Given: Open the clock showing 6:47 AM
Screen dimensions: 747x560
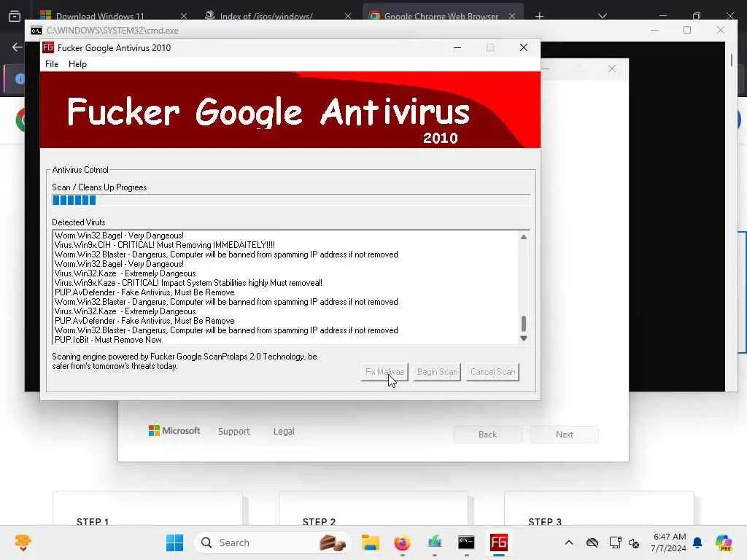Looking at the screenshot, I should click(x=669, y=542).
